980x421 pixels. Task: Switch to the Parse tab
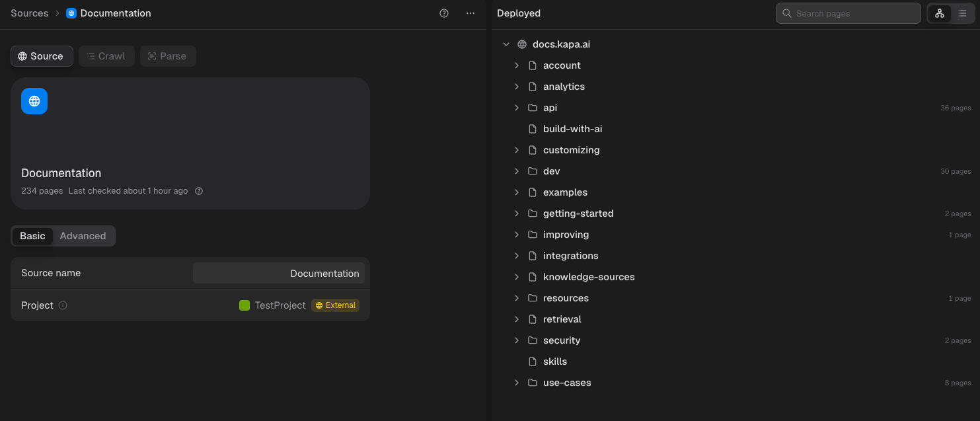[x=168, y=56]
